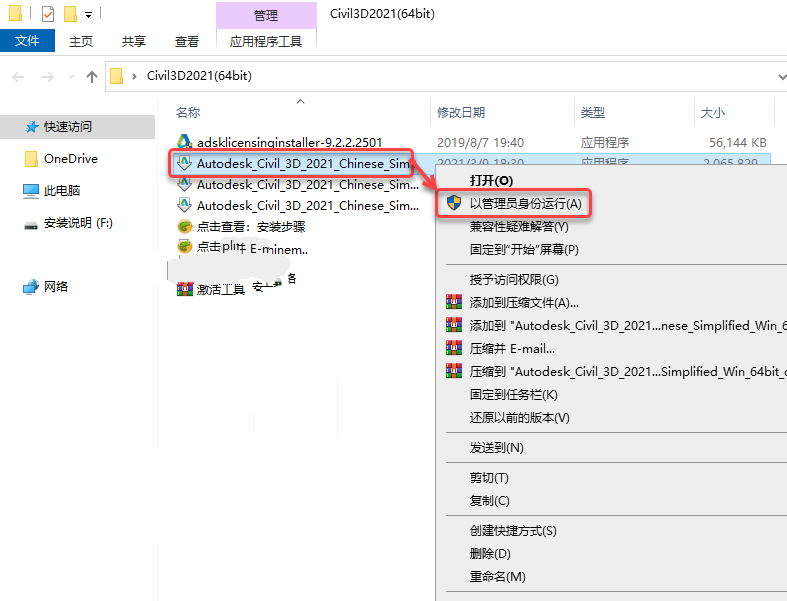Choose 还原以前的版本(V)

coord(519,418)
